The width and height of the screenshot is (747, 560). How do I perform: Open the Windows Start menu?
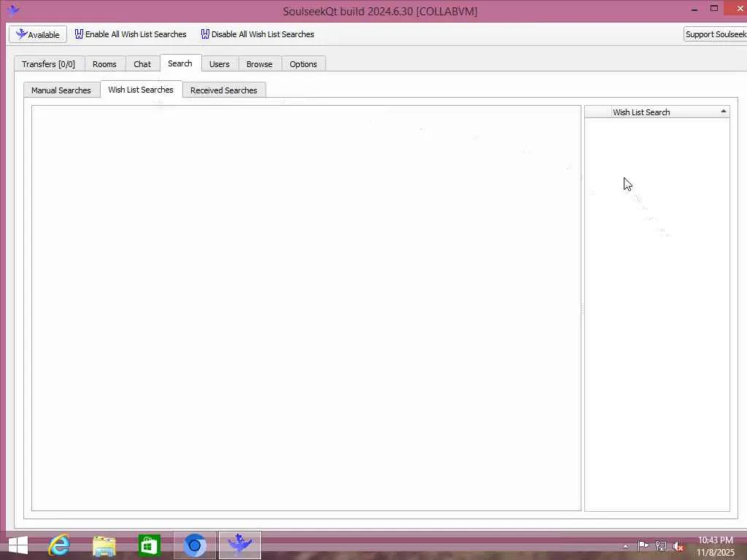tap(18, 545)
